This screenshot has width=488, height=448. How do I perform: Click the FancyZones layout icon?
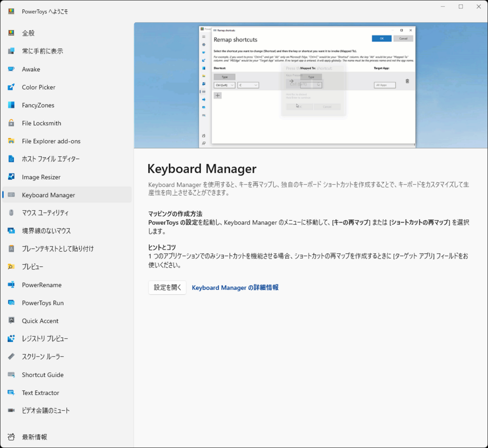pyautogui.click(x=11, y=105)
